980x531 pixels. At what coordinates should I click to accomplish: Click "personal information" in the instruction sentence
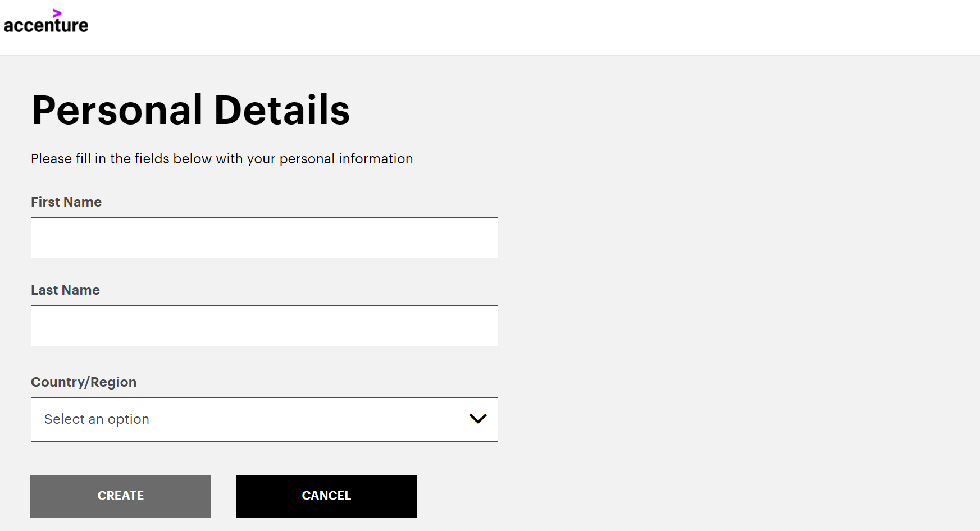(x=346, y=159)
